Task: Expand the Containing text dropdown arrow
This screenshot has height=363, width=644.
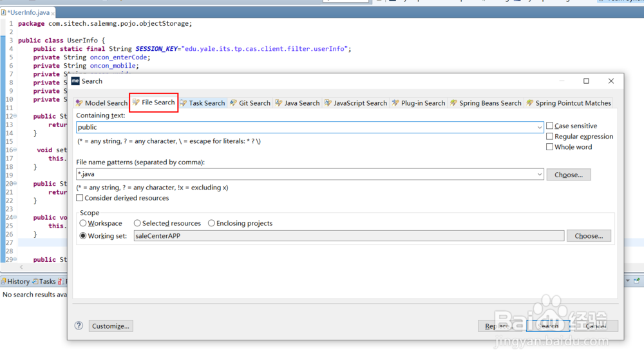Action: 539,128
